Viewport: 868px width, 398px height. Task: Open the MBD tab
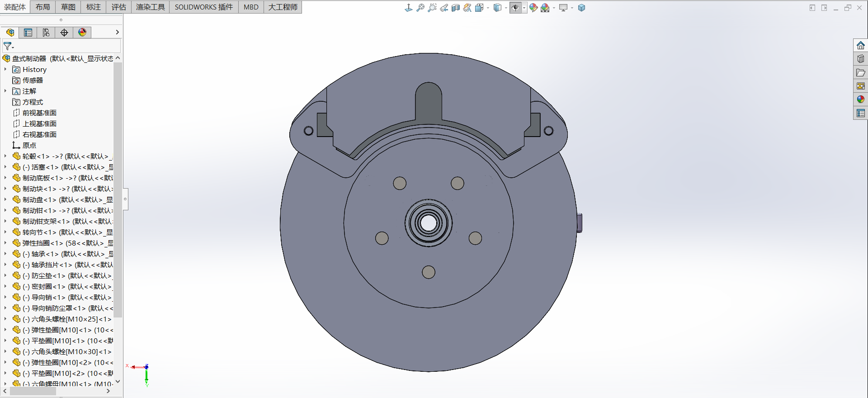tap(251, 7)
